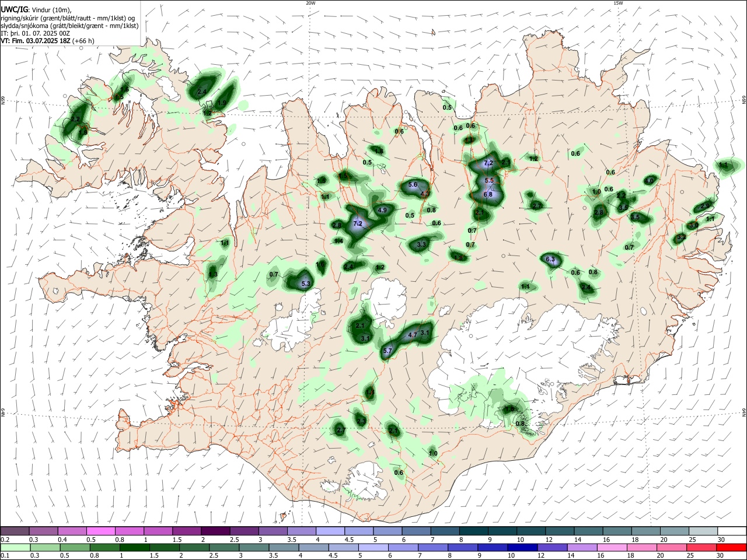Click the "rigning/skúrir" legend description line
The width and height of the screenshot is (747, 560).
coord(69,18)
